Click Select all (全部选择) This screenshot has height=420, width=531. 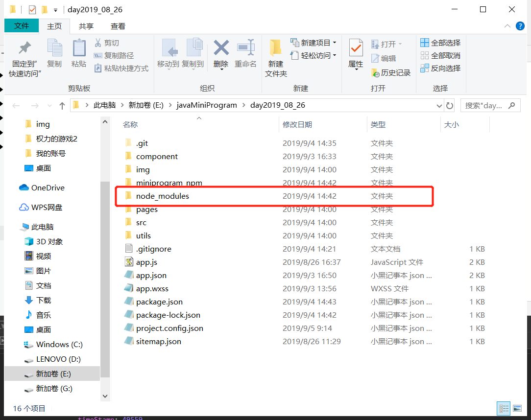pos(440,43)
